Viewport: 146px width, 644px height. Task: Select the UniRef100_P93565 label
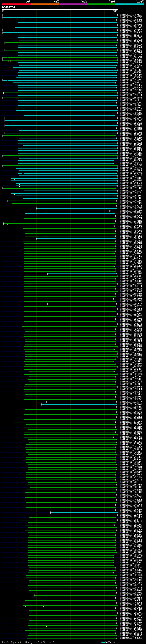click(131, 146)
